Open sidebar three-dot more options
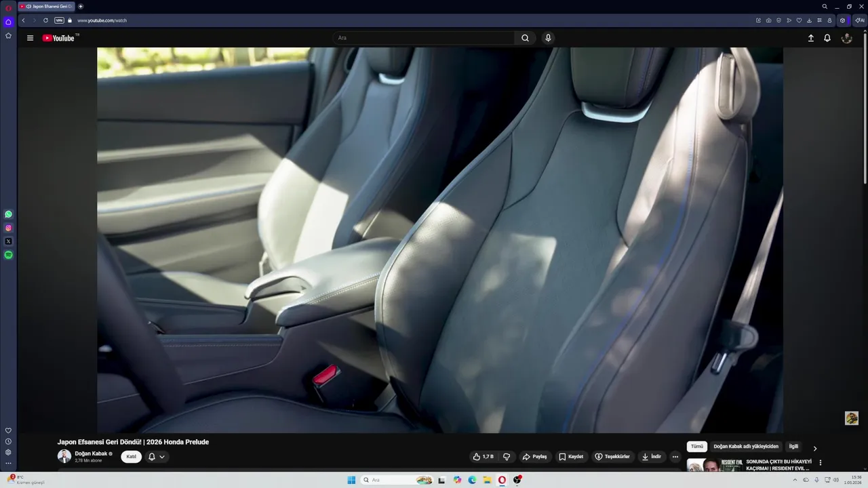 [8, 463]
